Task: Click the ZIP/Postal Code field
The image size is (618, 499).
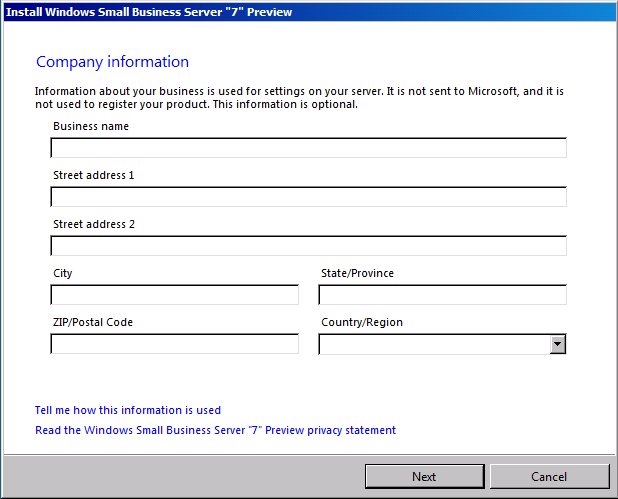Action: 174,344
